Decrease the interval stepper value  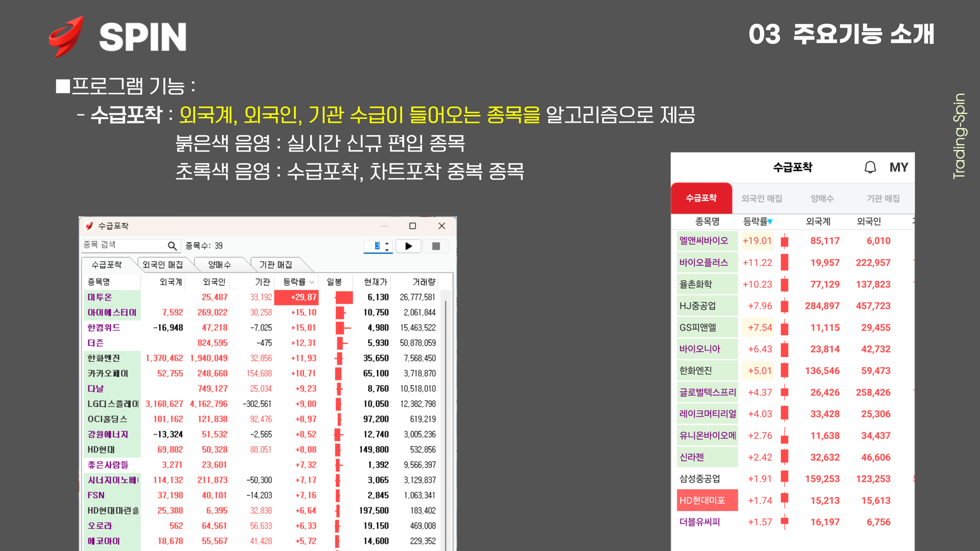click(x=387, y=249)
